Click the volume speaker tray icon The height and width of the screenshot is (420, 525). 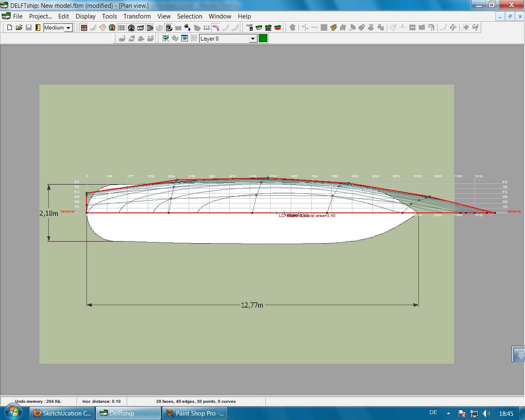[486, 413]
